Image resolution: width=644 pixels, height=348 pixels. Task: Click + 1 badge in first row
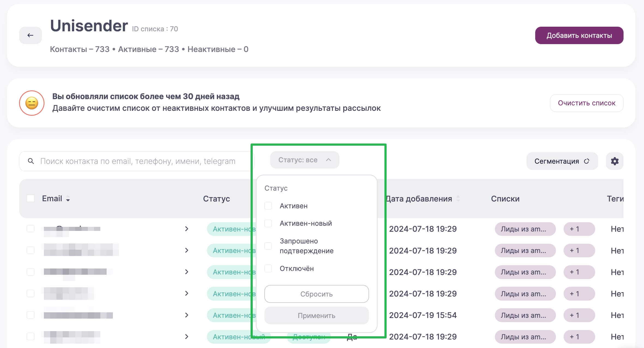(x=579, y=229)
